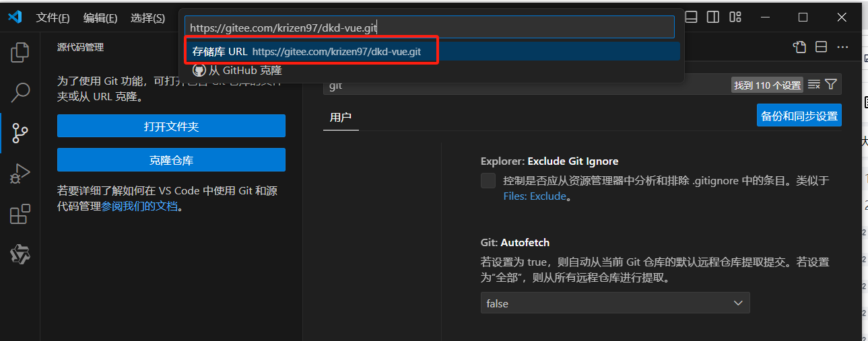The image size is (868, 341).
Task: Click the Git: Autofetch setting title
Action: [515, 242]
